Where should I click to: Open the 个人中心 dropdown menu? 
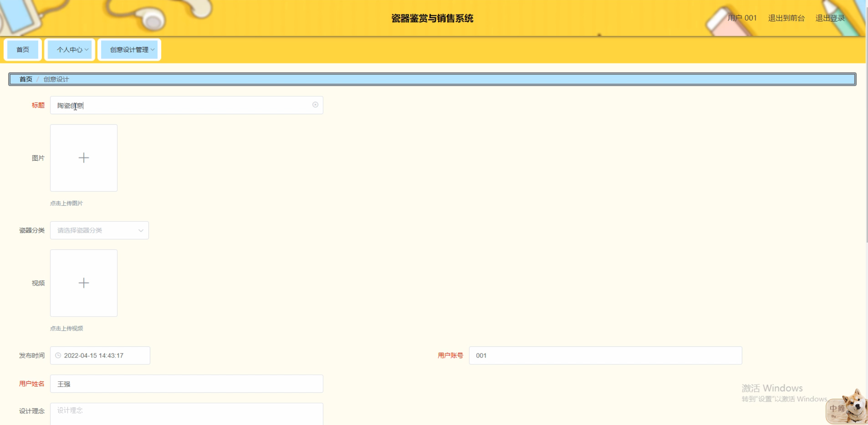click(x=70, y=49)
